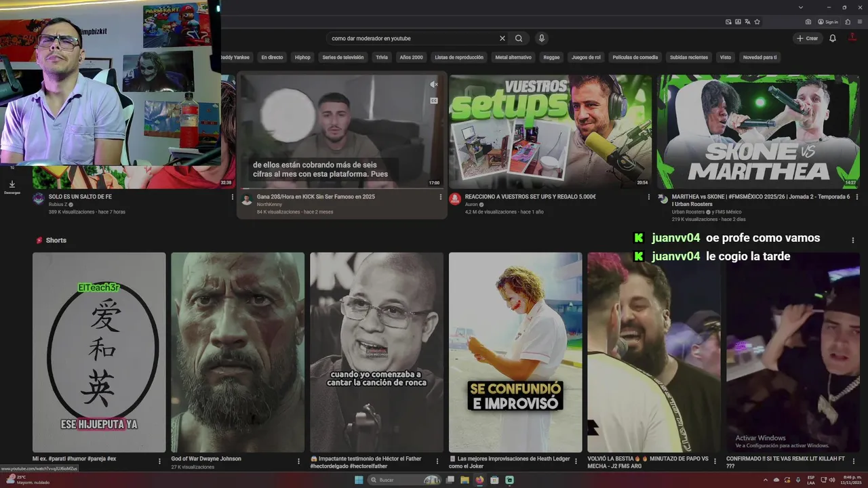Select the Reggae filter chip

(x=551, y=58)
